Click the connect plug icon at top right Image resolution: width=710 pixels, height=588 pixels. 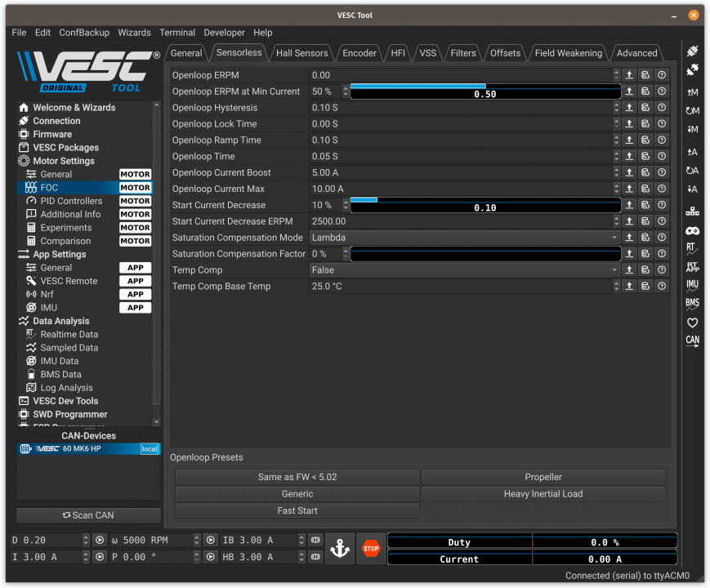tap(692, 51)
